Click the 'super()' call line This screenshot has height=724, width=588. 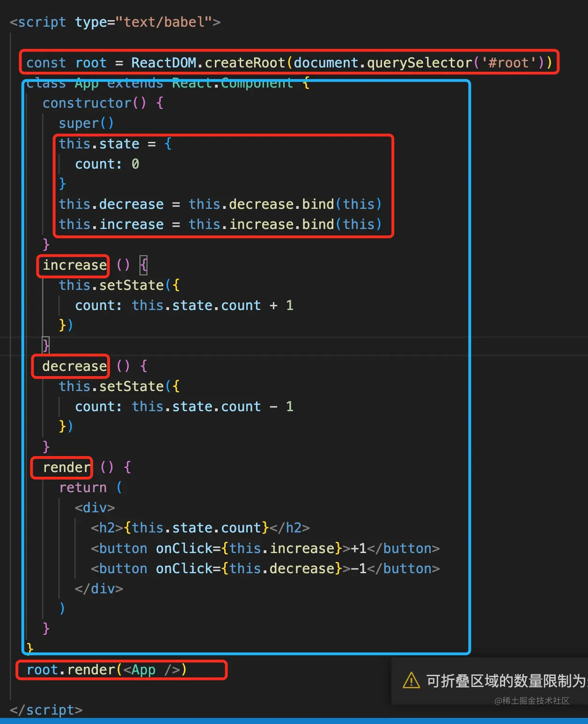tap(86, 123)
